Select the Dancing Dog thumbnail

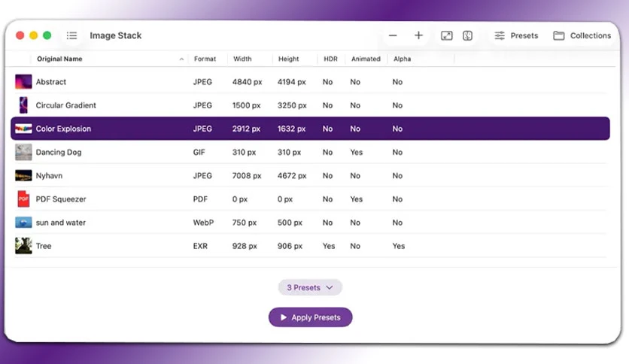tap(23, 153)
